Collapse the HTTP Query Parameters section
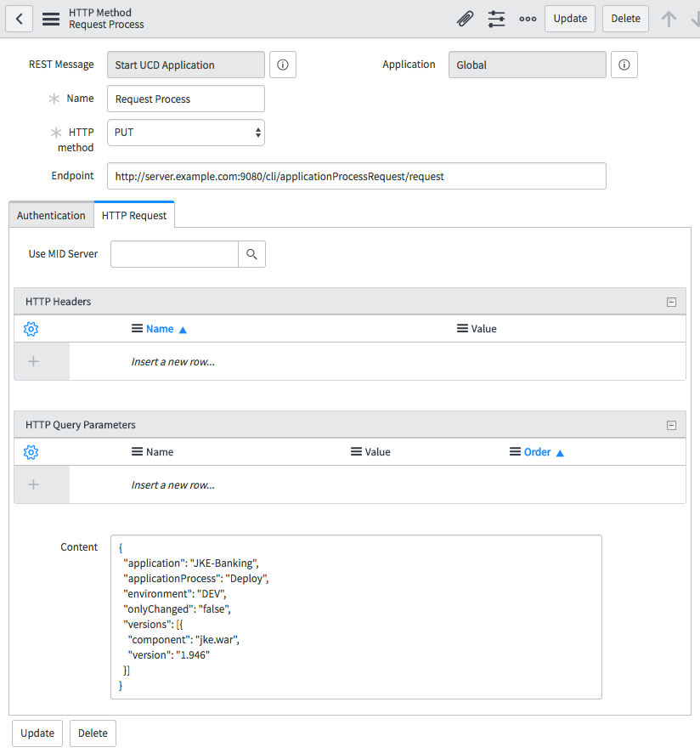Screen dimensions: 700x753 [671, 425]
